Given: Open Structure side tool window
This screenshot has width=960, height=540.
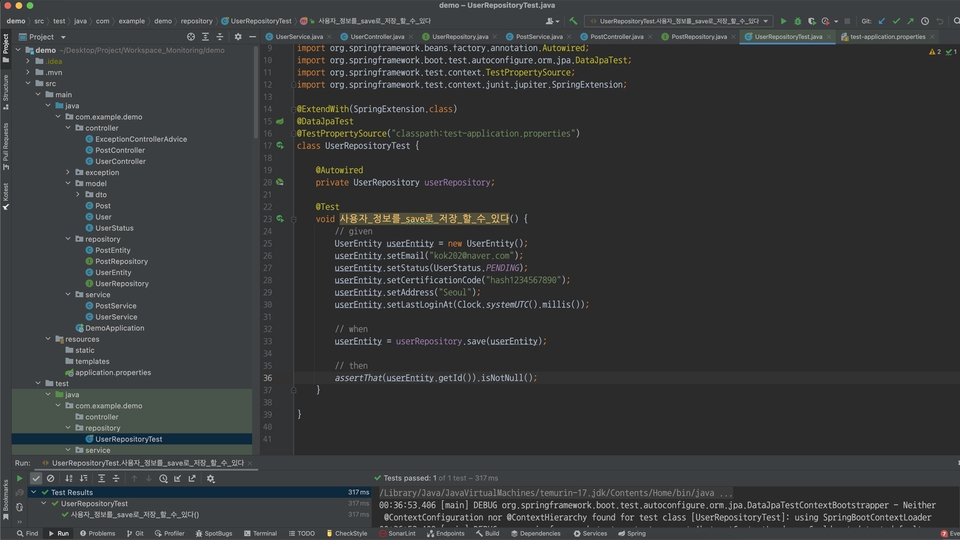Looking at the screenshot, I should point(6,92).
